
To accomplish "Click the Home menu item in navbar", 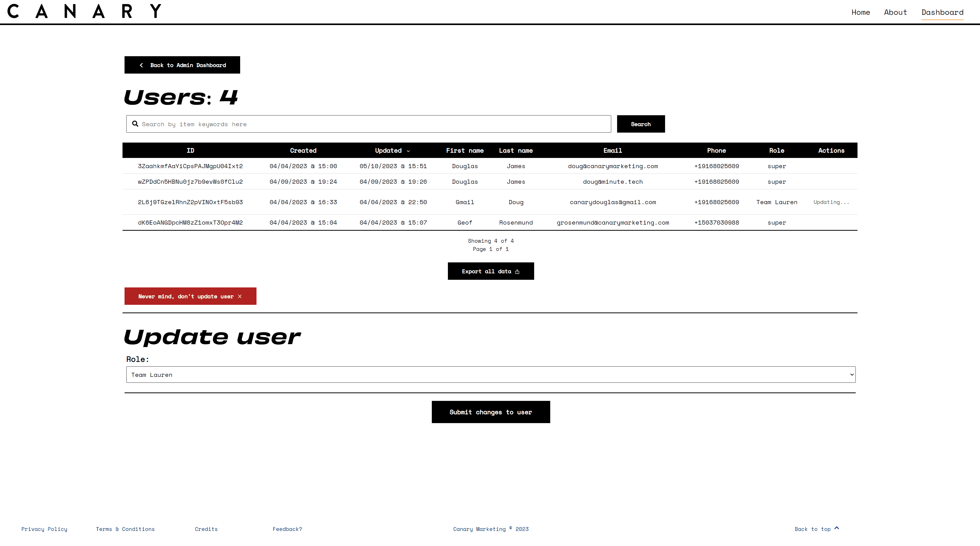I will click(x=861, y=11).
